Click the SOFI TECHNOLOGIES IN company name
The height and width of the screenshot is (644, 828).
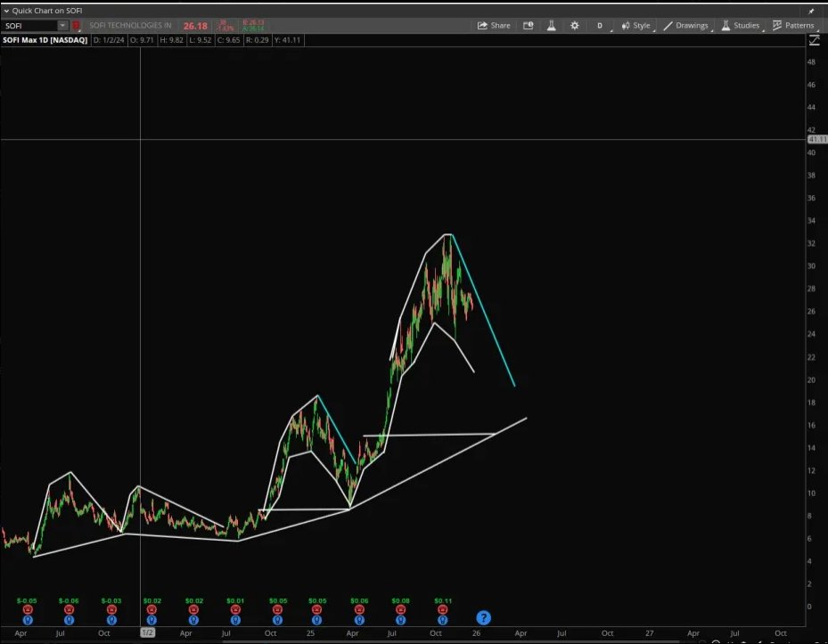click(x=130, y=25)
